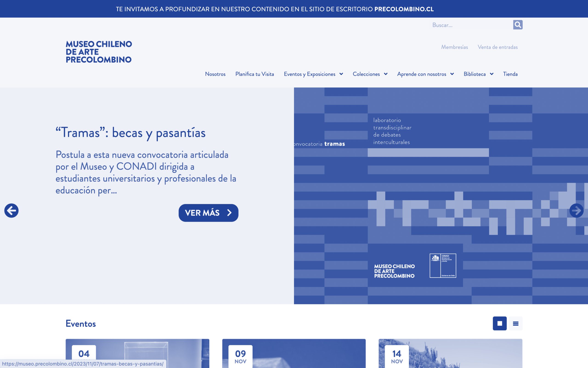The image size is (588, 368).
Task: Open the 09 NOV event card
Action: pyautogui.click(x=294, y=354)
